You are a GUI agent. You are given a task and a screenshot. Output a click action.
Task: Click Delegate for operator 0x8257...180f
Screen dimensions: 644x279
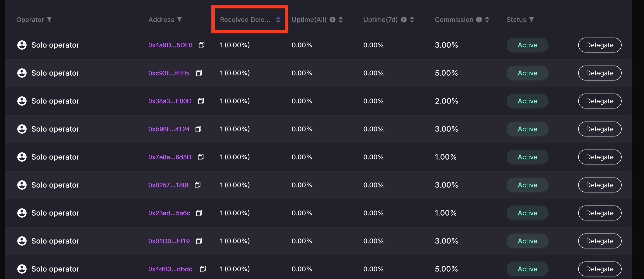tap(599, 185)
